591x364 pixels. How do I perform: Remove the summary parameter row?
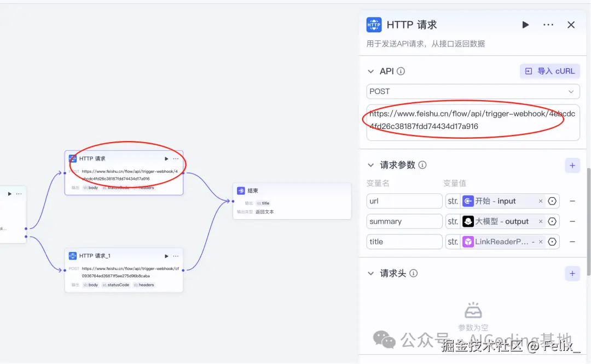pos(572,221)
